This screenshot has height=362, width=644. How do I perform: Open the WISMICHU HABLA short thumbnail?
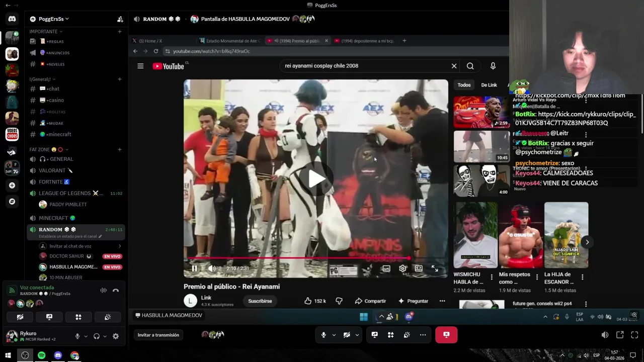click(x=475, y=235)
